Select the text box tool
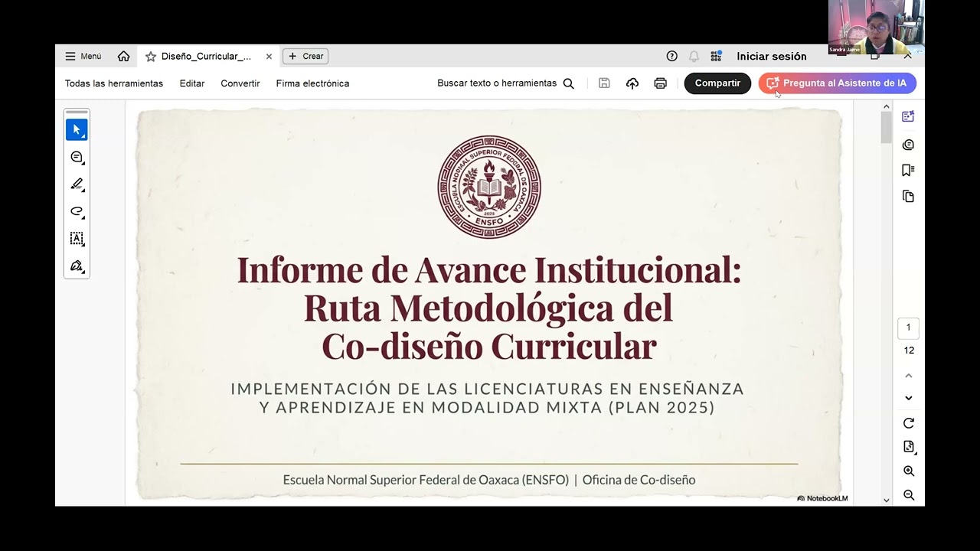The width and height of the screenshot is (980, 551). pos(77,239)
